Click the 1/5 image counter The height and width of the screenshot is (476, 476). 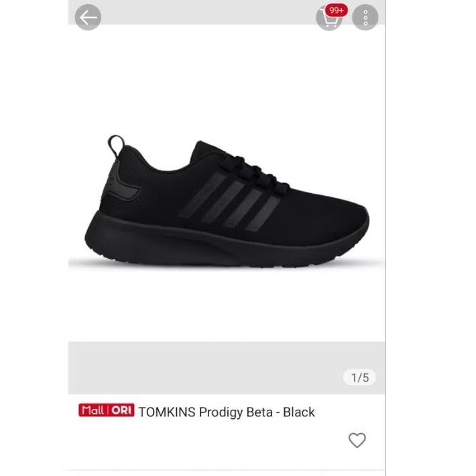tap(360, 377)
